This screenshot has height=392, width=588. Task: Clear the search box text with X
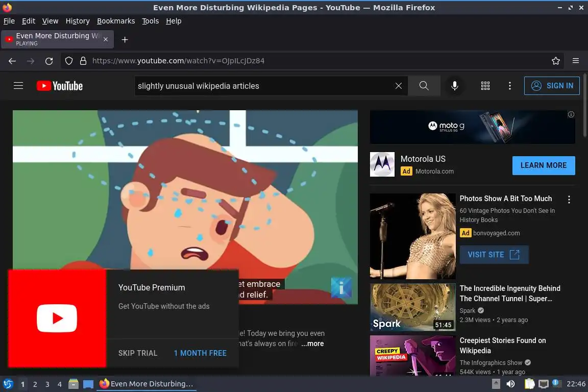[x=399, y=86]
